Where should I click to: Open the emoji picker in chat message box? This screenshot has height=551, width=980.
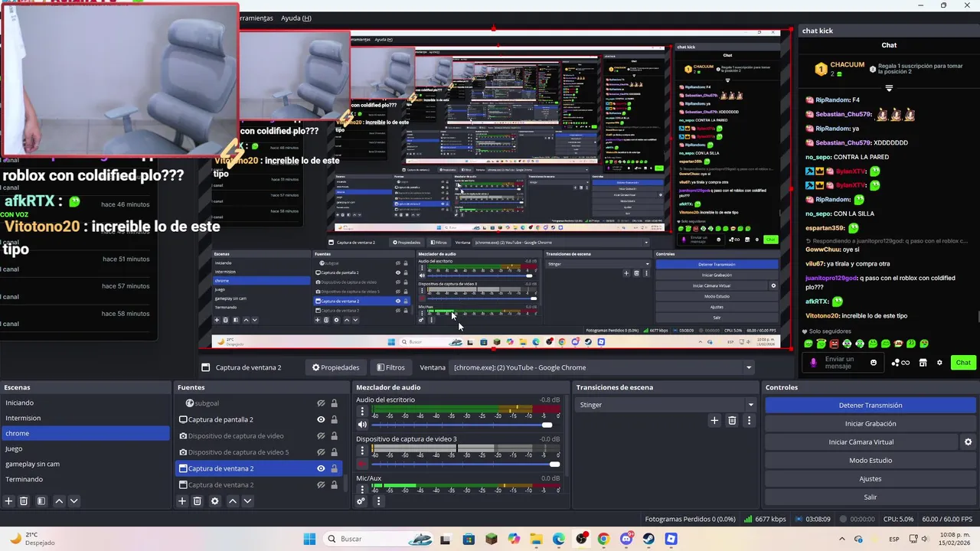(874, 362)
